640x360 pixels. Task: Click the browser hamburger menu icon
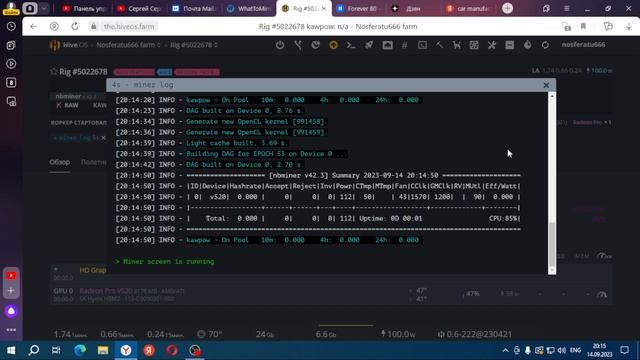[x=567, y=8]
